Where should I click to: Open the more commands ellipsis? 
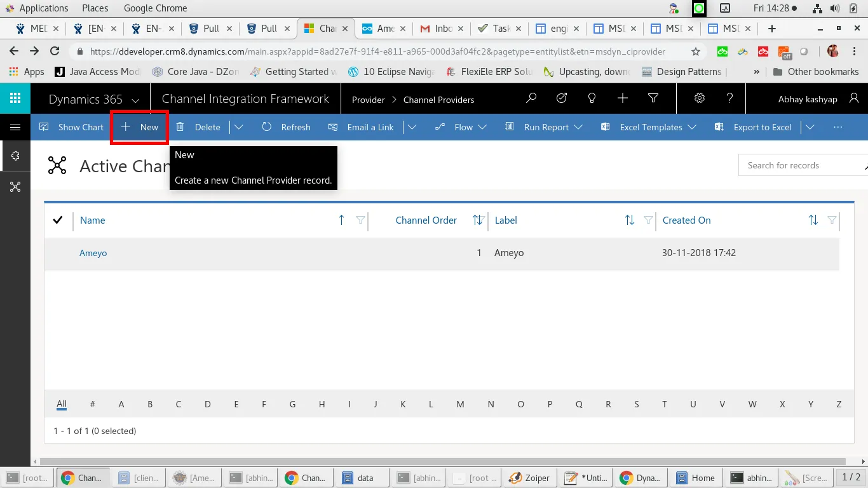tap(837, 127)
